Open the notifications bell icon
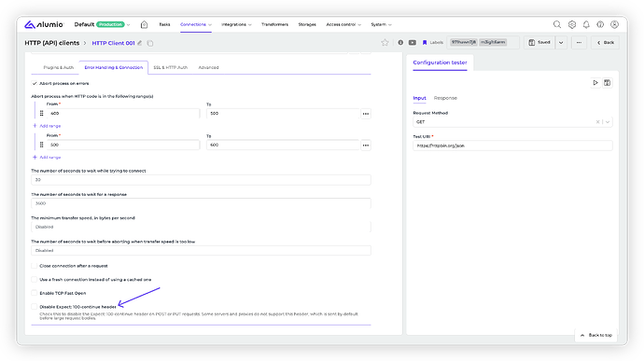This screenshot has height=361, width=644. click(586, 24)
